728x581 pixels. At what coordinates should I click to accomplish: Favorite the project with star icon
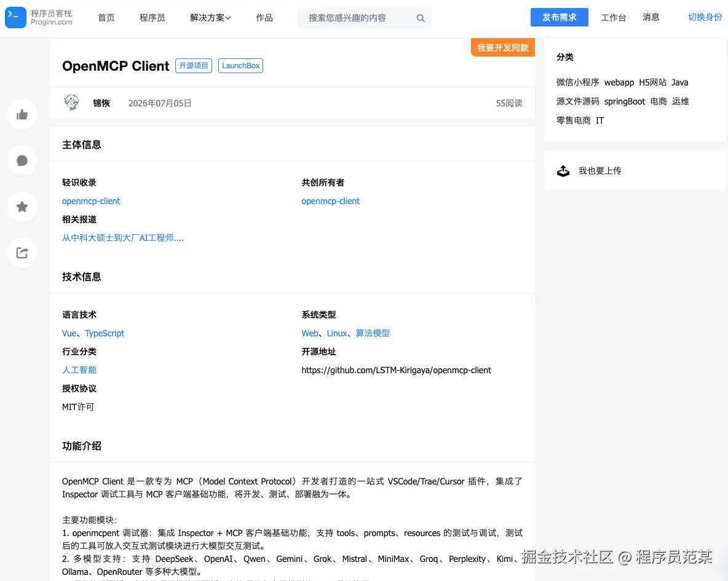pyautogui.click(x=22, y=207)
